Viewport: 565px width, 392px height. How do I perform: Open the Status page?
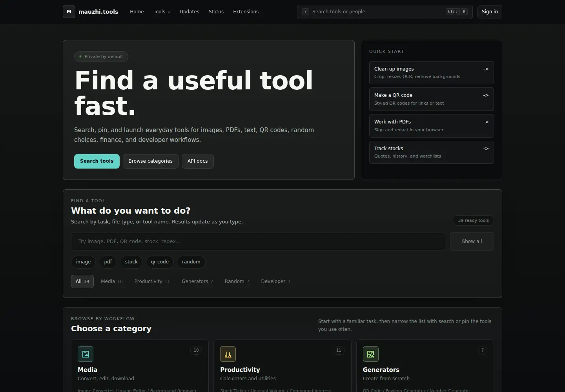[x=216, y=12]
